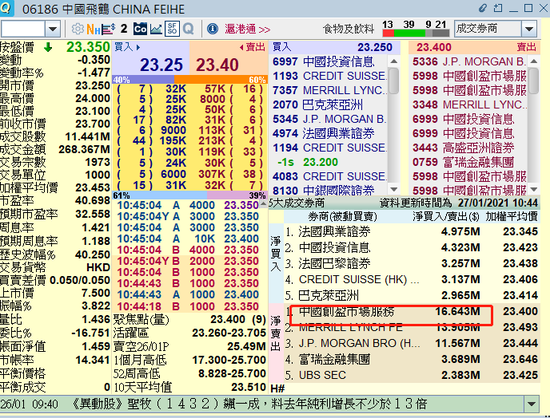Click the bid price 23.25
550x418 pixels.
161,65
